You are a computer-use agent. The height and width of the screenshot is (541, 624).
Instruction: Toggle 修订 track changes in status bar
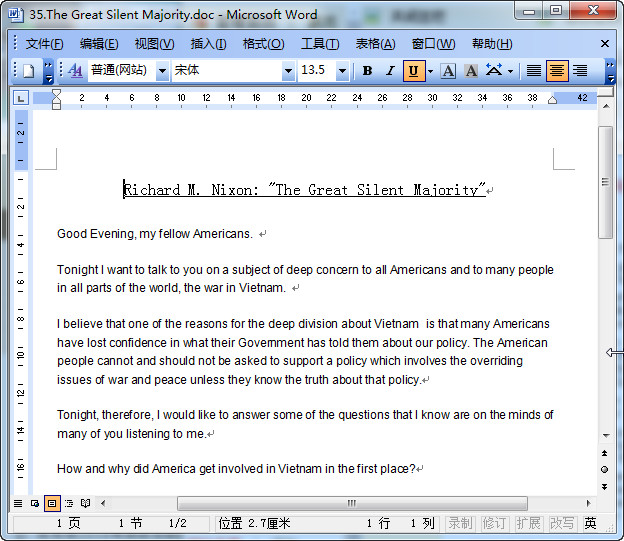(494, 523)
